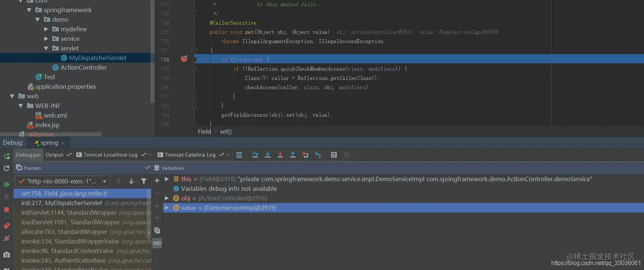The height and width of the screenshot is (270, 644).
Task: Collapse the demo package node
Action: (37, 20)
